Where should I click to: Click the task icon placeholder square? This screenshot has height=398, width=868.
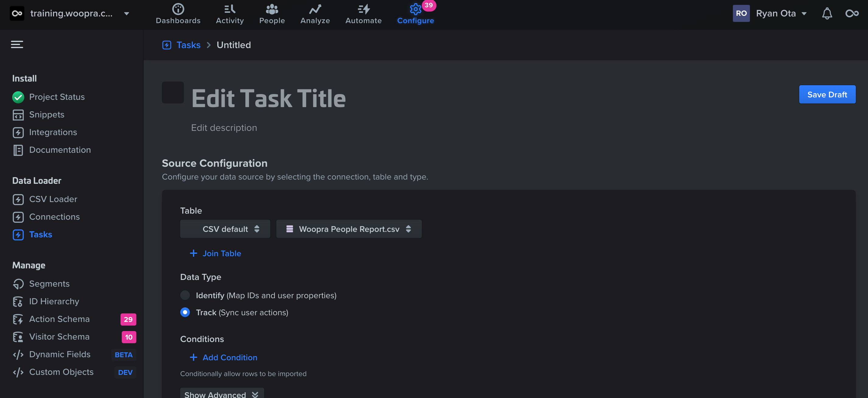click(173, 92)
